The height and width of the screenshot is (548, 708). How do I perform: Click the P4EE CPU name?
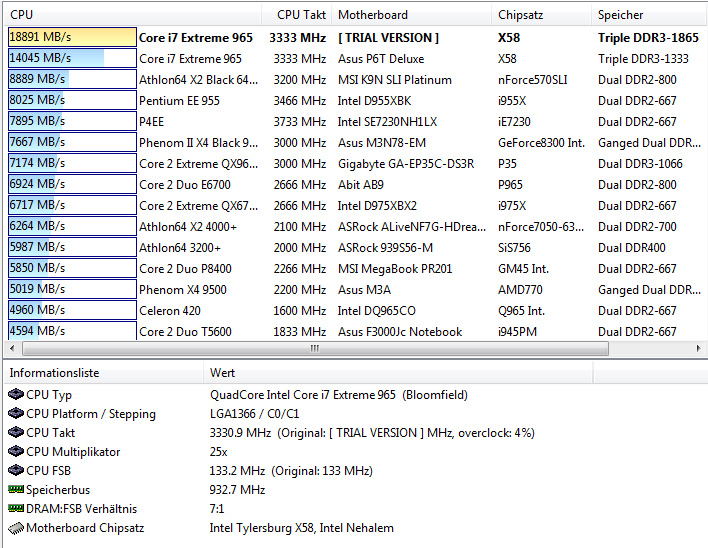[152, 122]
